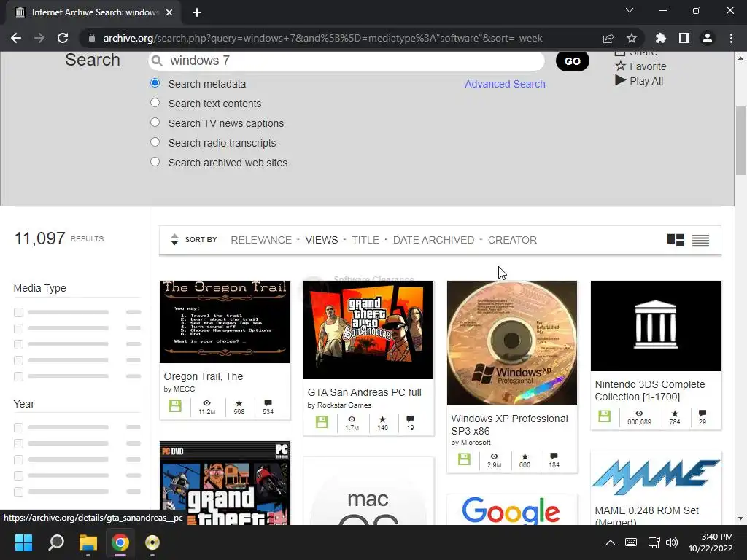Click the magnifier icon in search box

(x=157, y=61)
